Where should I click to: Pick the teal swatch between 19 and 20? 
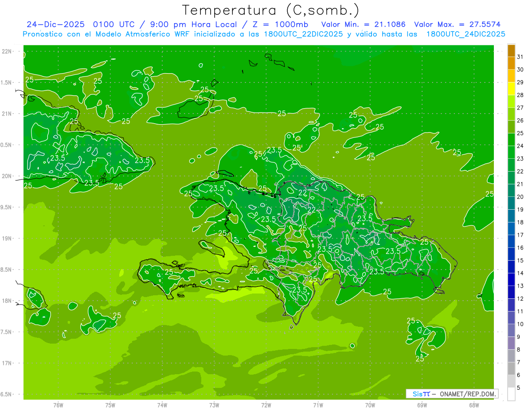click(x=511, y=203)
